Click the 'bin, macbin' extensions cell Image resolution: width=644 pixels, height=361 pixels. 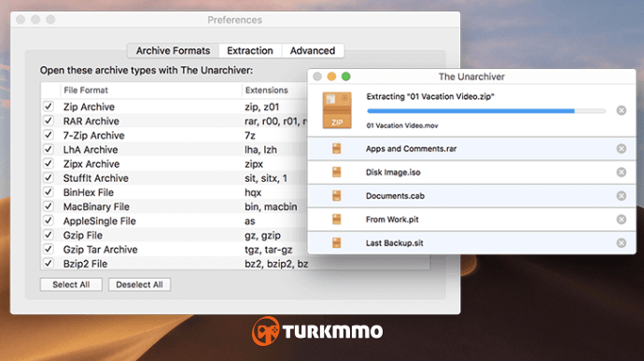click(x=271, y=206)
